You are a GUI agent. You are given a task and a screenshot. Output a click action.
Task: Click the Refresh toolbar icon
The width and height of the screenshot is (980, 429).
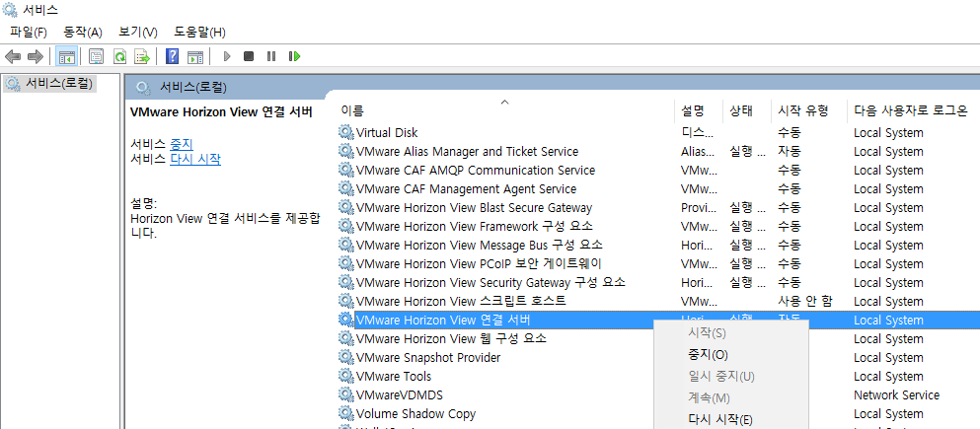tap(119, 56)
